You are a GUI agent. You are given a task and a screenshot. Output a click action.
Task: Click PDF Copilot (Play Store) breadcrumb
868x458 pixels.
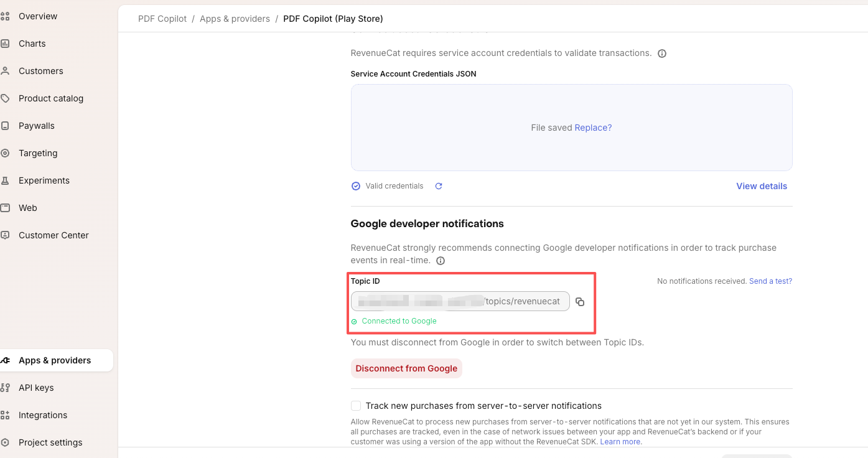[x=333, y=19]
